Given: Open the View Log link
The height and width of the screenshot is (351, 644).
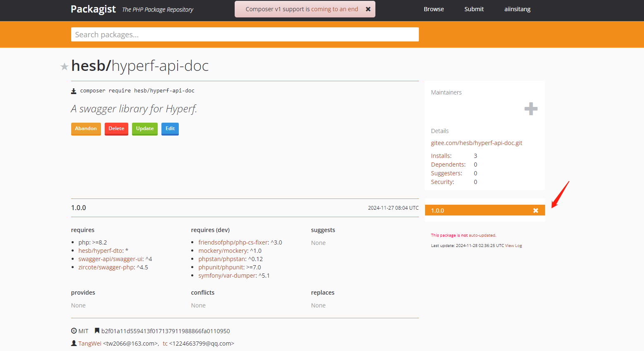Looking at the screenshot, I should tap(513, 246).
